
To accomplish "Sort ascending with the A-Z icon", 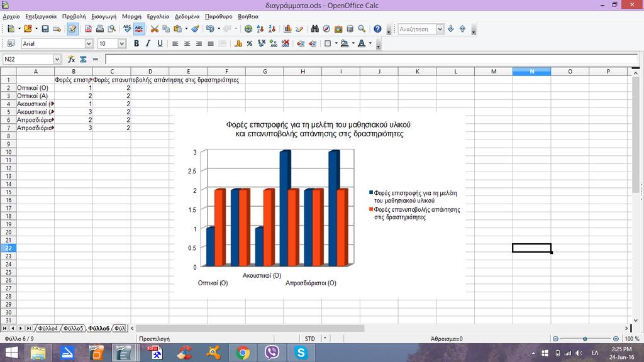I will 260,29.
